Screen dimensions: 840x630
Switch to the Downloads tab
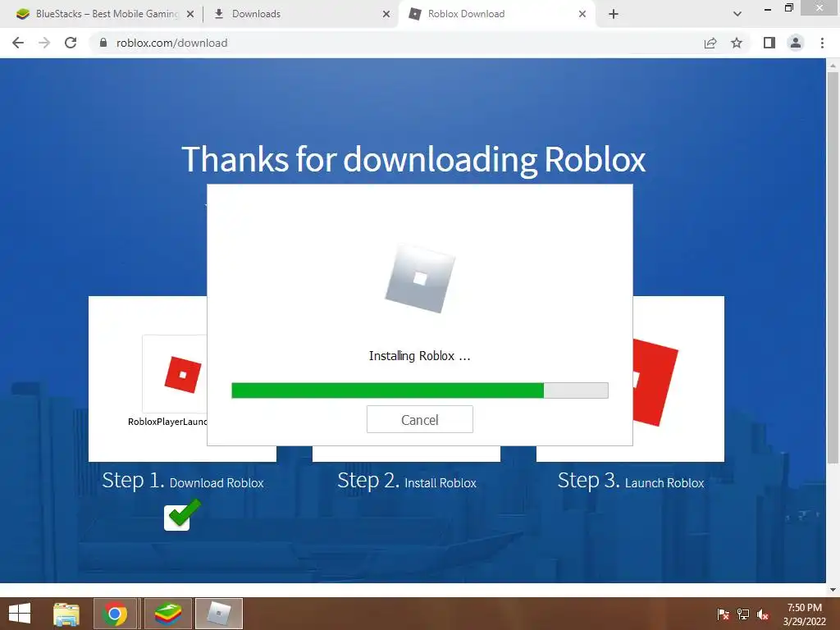[x=300, y=14]
